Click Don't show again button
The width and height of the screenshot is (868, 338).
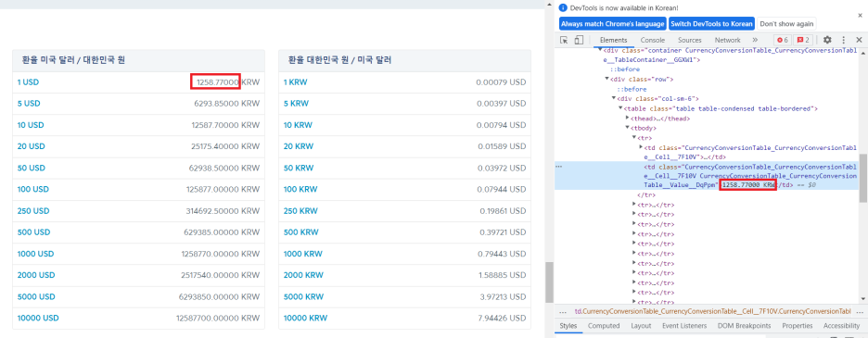tap(786, 24)
